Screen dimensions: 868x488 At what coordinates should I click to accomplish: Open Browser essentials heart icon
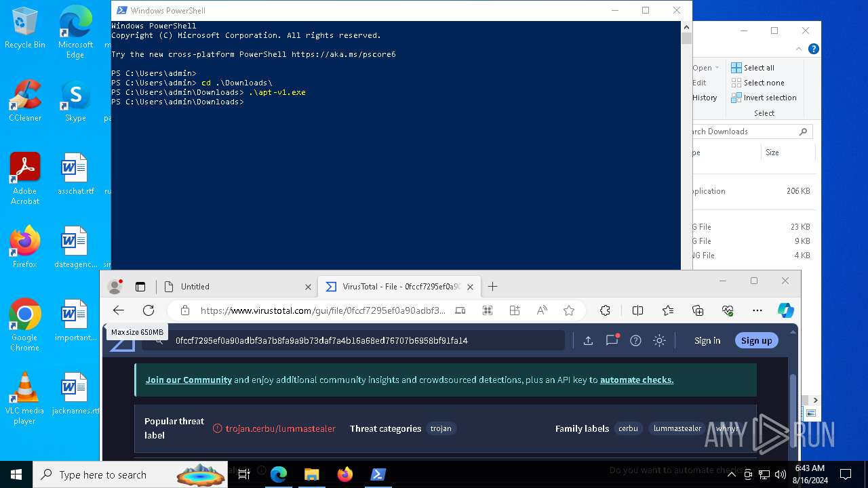coord(728,310)
